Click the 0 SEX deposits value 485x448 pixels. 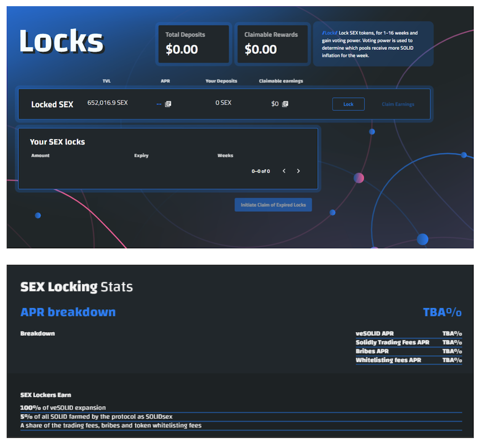223,103
